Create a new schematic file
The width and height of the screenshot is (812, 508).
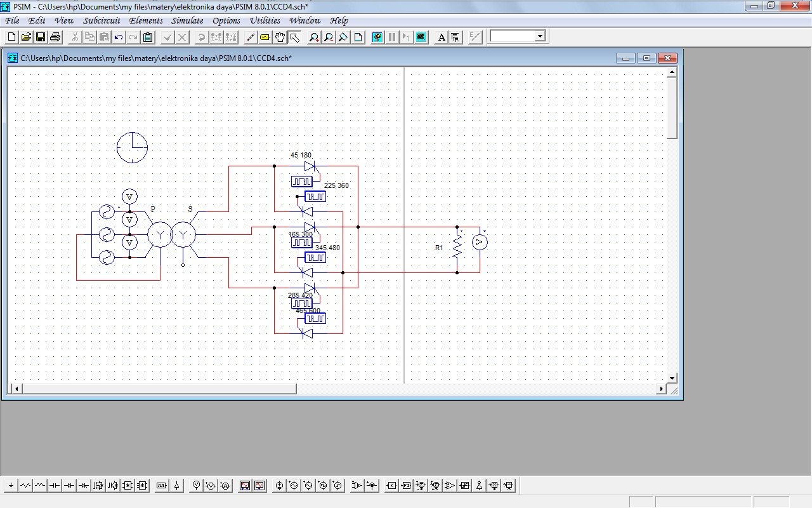pos(11,36)
